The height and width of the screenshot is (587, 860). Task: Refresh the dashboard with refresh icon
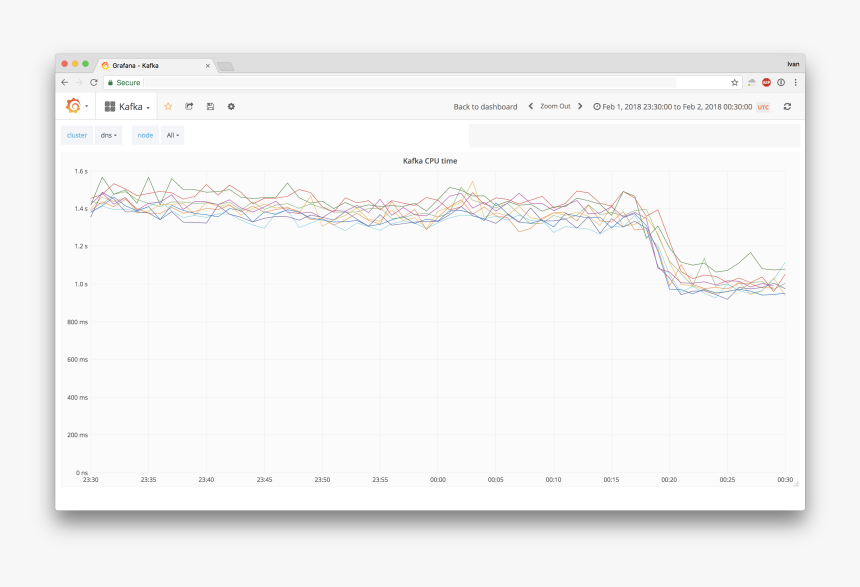point(787,106)
